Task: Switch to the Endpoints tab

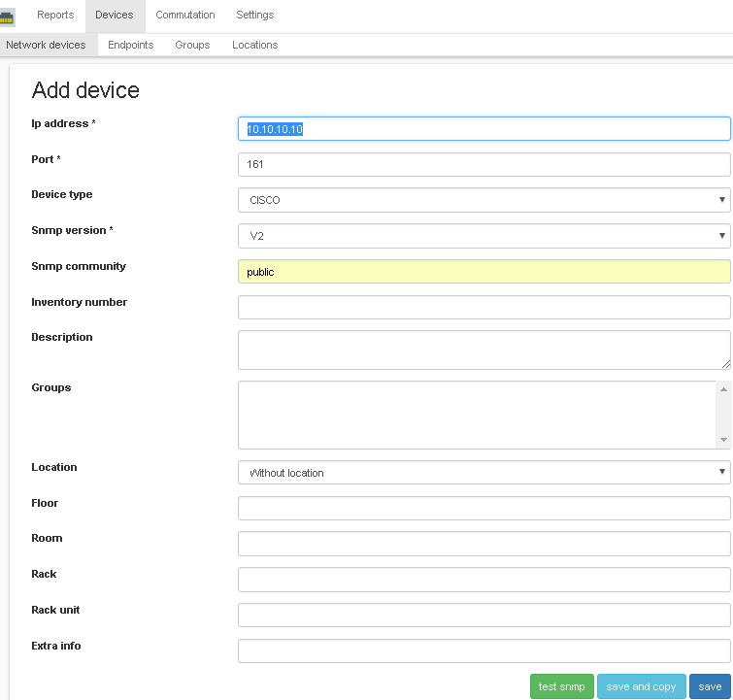Action: point(130,45)
